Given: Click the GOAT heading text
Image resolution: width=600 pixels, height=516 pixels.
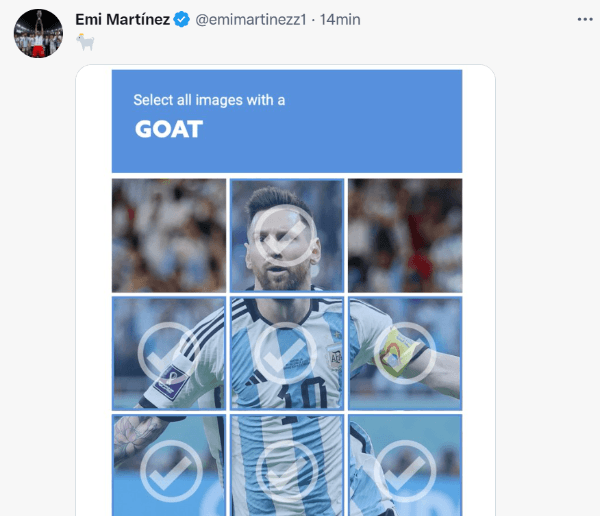Looking at the screenshot, I should coord(169,129).
